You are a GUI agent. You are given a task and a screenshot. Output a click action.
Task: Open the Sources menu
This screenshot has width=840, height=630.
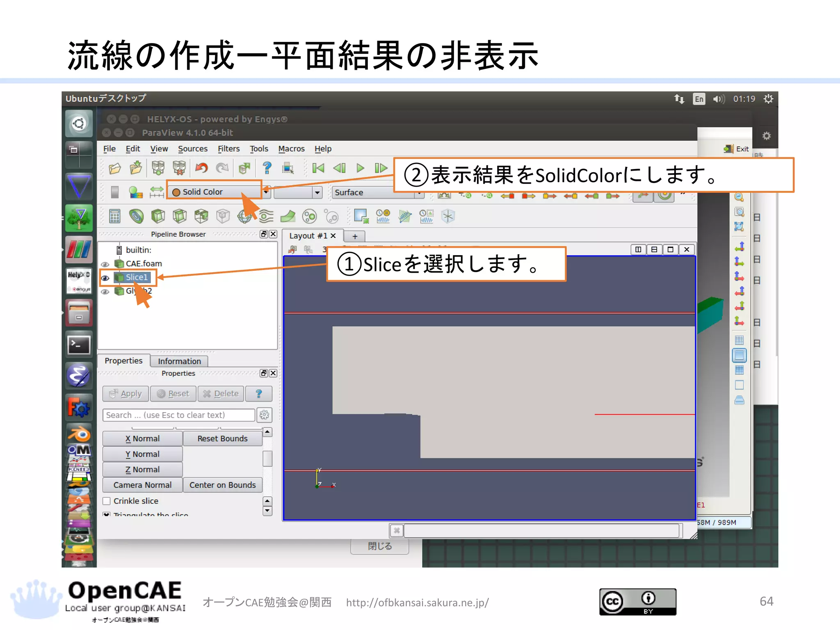[192, 148]
